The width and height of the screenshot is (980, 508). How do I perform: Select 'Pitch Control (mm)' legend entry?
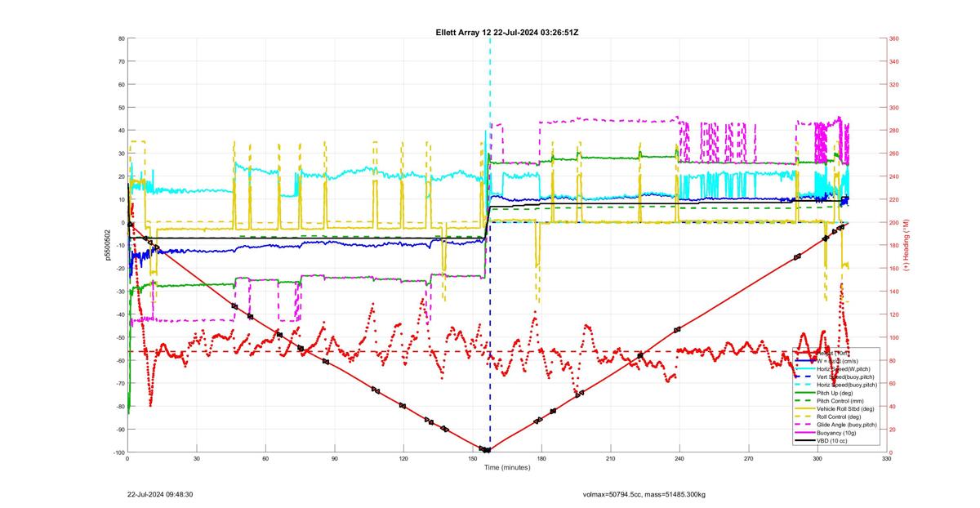(x=841, y=401)
